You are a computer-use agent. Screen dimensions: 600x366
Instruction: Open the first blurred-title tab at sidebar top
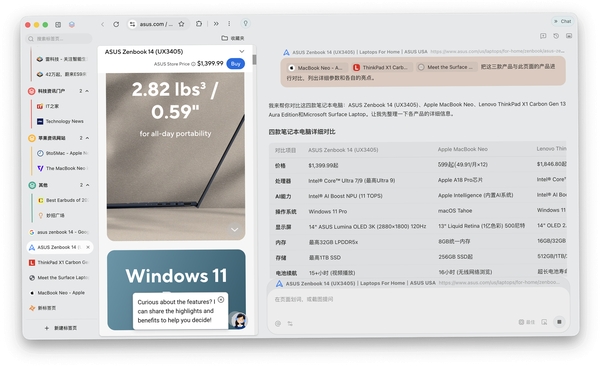click(x=63, y=59)
